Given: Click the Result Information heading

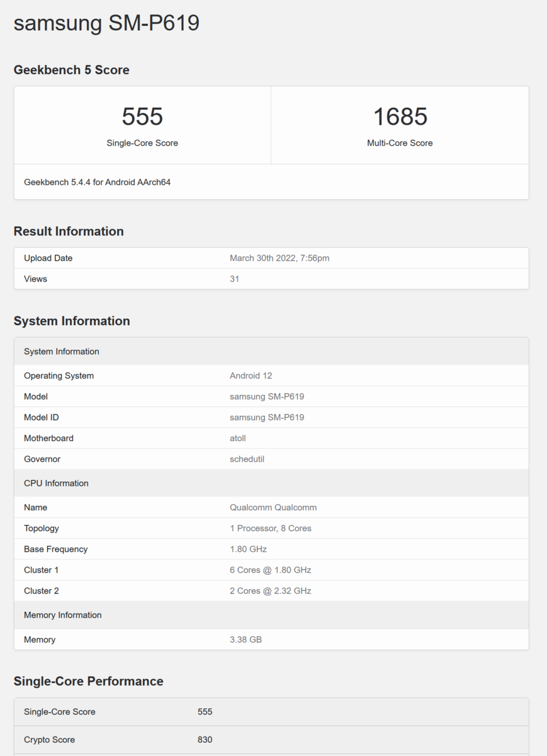Looking at the screenshot, I should point(69,231).
